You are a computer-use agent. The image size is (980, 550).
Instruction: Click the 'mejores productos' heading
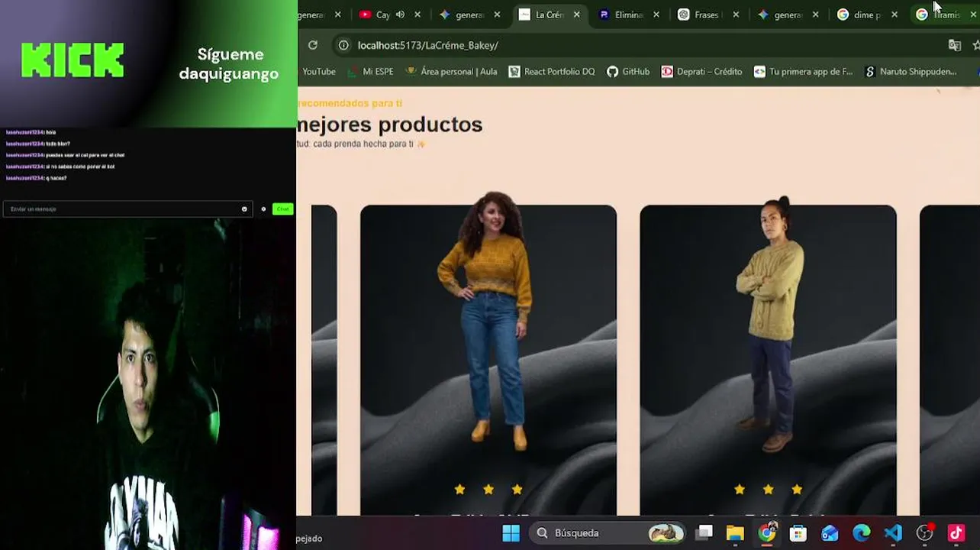(x=390, y=125)
